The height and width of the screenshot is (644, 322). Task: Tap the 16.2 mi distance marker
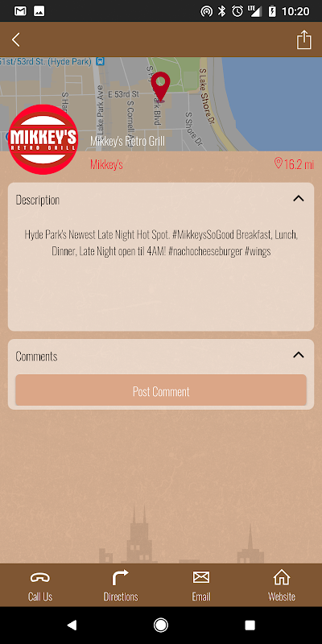(294, 165)
